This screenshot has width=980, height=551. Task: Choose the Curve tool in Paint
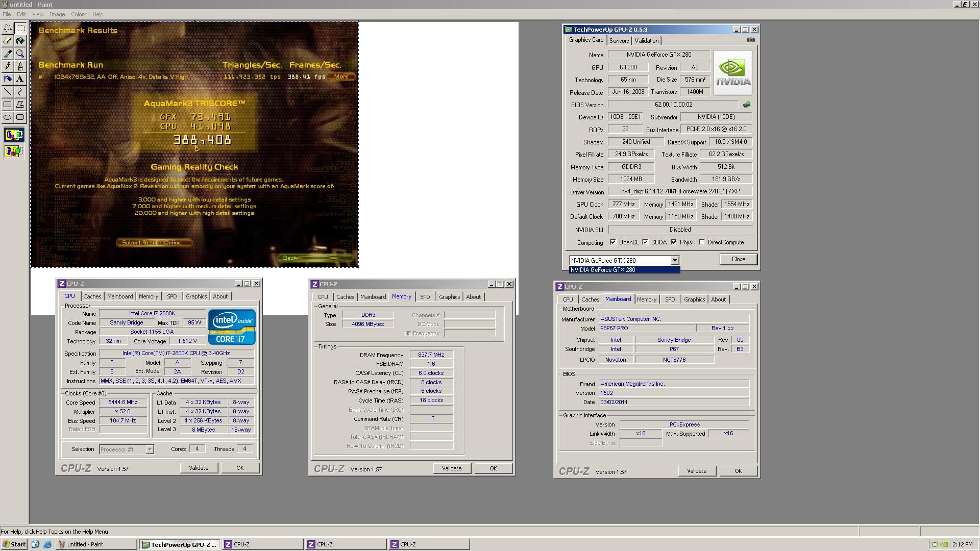(20, 92)
